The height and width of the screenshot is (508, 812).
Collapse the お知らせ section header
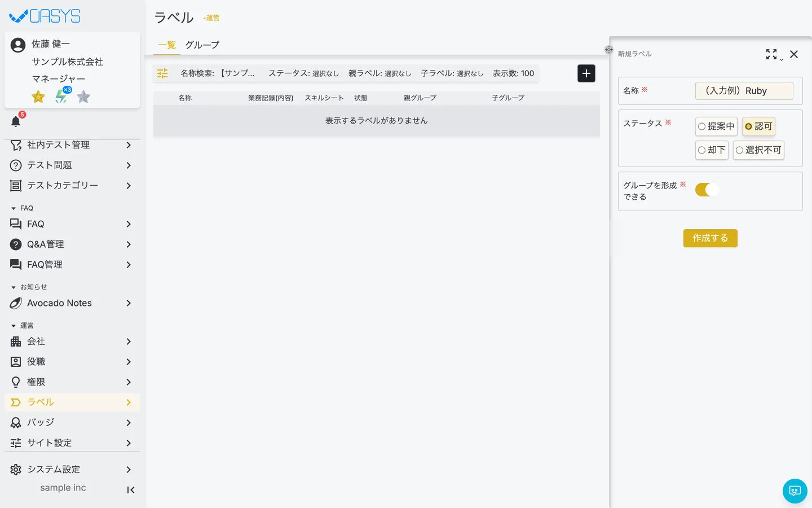tap(29, 287)
